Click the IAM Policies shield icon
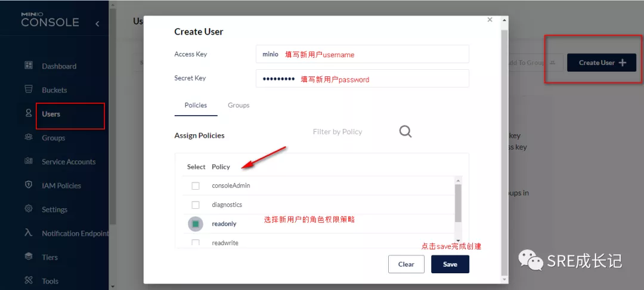 click(x=29, y=185)
